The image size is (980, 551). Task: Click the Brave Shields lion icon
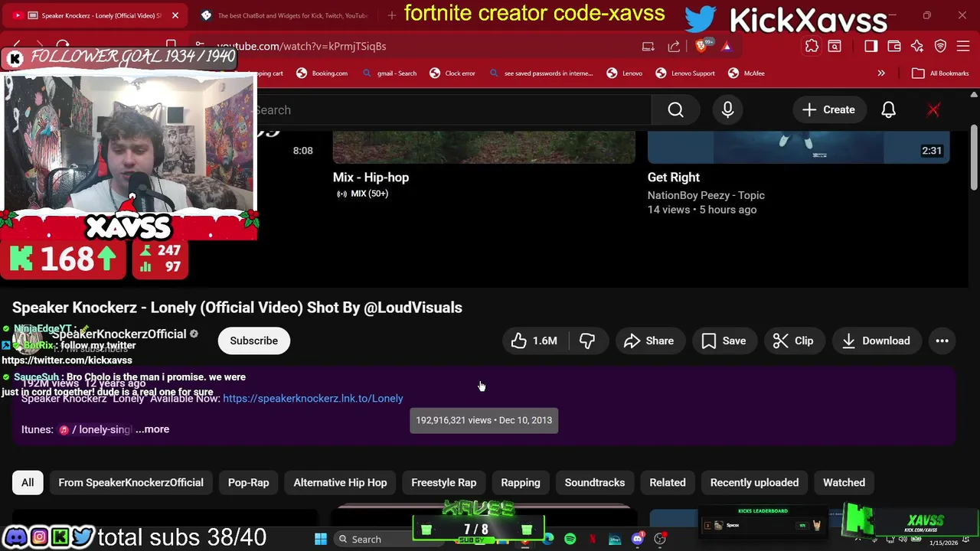click(701, 46)
